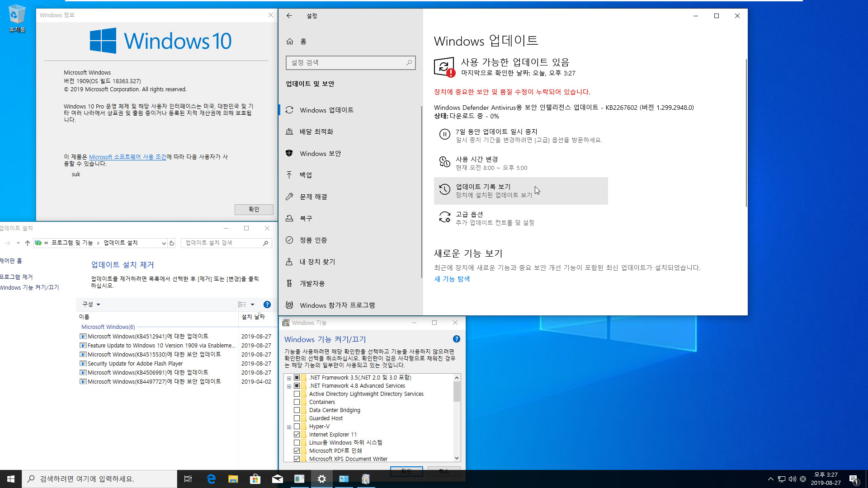Click the taskbar search box
The width and height of the screenshot is (868, 488).
pos(99,479)
